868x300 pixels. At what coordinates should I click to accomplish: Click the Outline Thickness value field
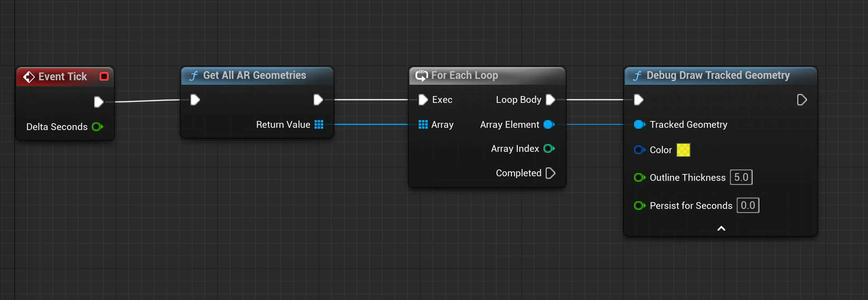coord(741,177)
